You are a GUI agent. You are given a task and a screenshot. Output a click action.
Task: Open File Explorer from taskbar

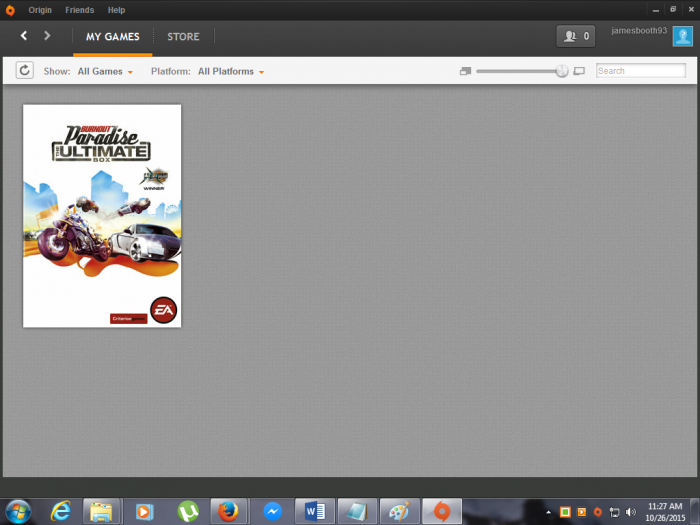101,512
